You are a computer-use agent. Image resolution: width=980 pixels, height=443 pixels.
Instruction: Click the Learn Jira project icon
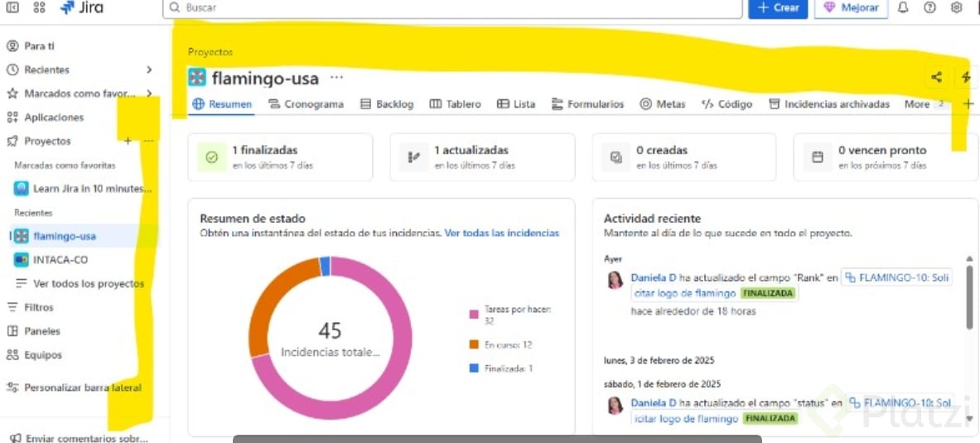[22, 188]
